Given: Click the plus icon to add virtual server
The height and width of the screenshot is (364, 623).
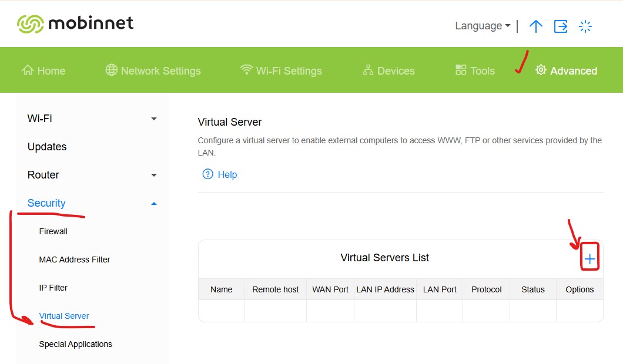Looking at the screenshot, I should tap(589, 259).
